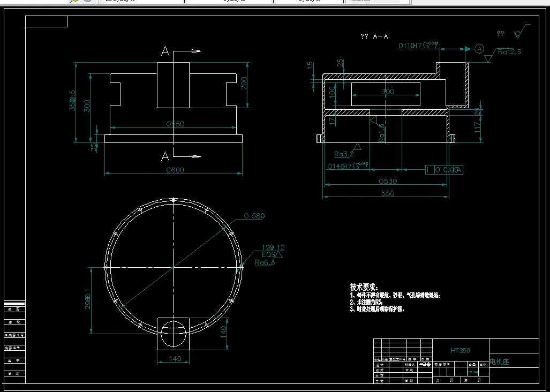Viewport: 550px width, 392px height.
Task: Select the O 580 bolt circle leader text
Action: [254, 216]
